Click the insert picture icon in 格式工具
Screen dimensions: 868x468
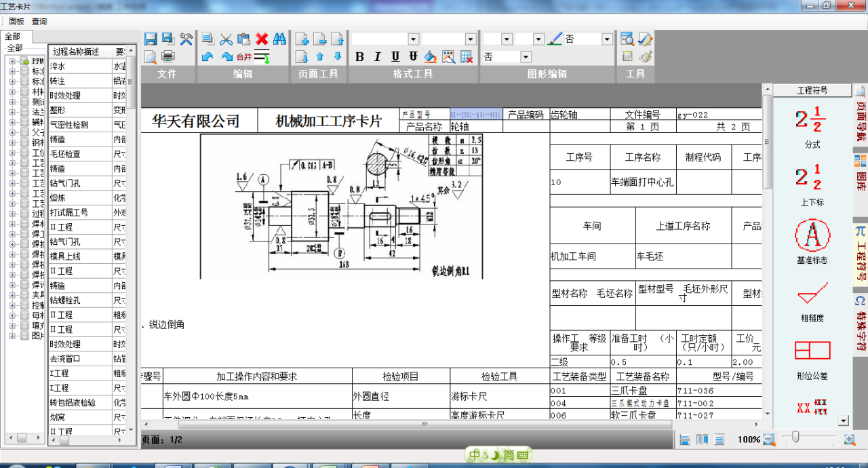pyautogui.click(x=448, y=56)
